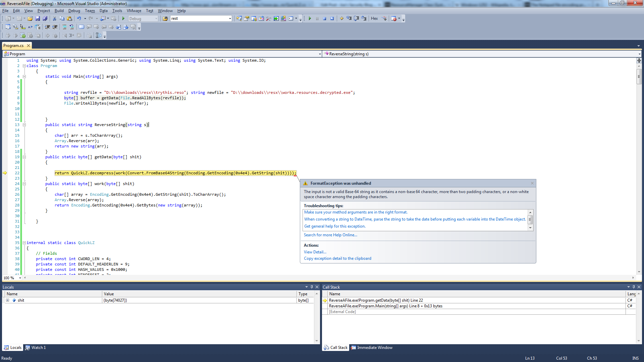The height and width of the screenshot is (362, 644).
Task: Open the Tools menu
Action: click(117, 11)
